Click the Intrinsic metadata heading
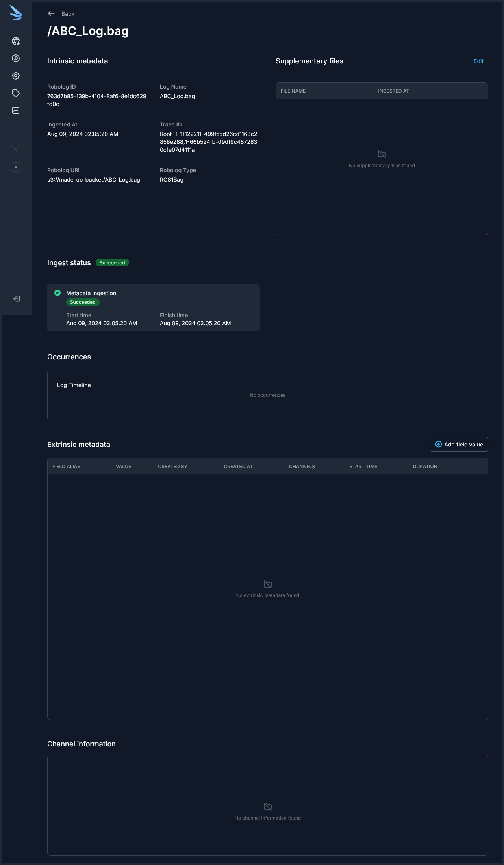Screen dimensions: 504x865 (x=78, y=61)
